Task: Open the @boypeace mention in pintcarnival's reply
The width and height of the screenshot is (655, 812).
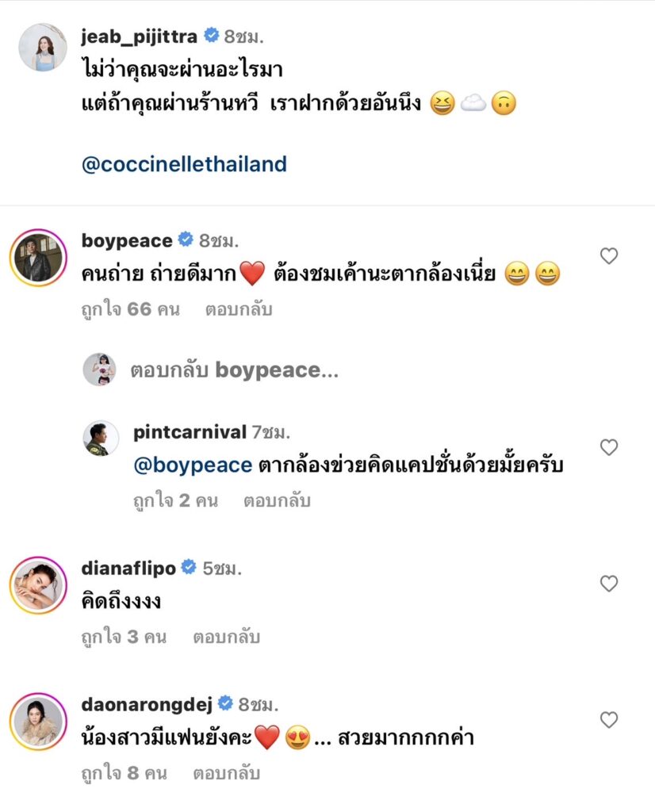Action: pyautogui.click(x=193, y=465)
